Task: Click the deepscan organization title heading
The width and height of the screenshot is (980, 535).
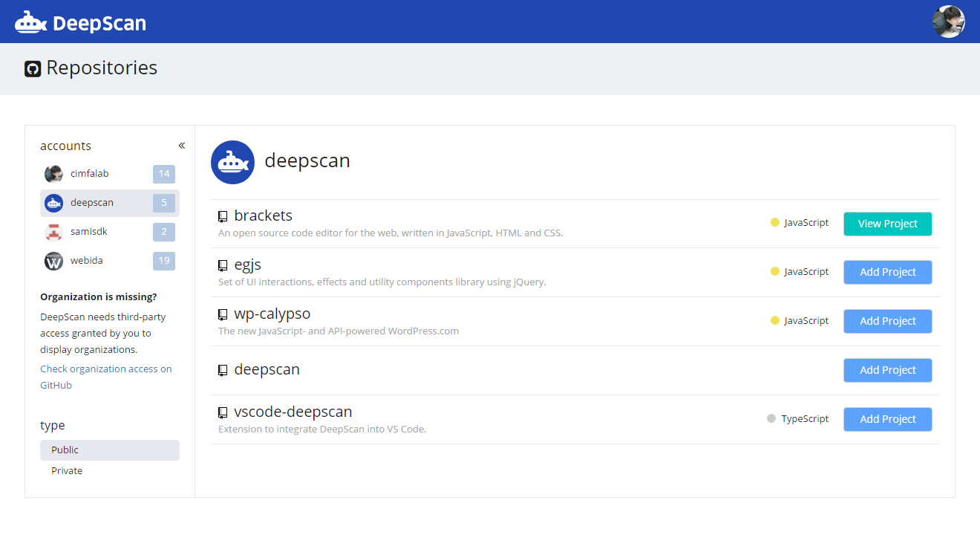Action: (307, 160)
